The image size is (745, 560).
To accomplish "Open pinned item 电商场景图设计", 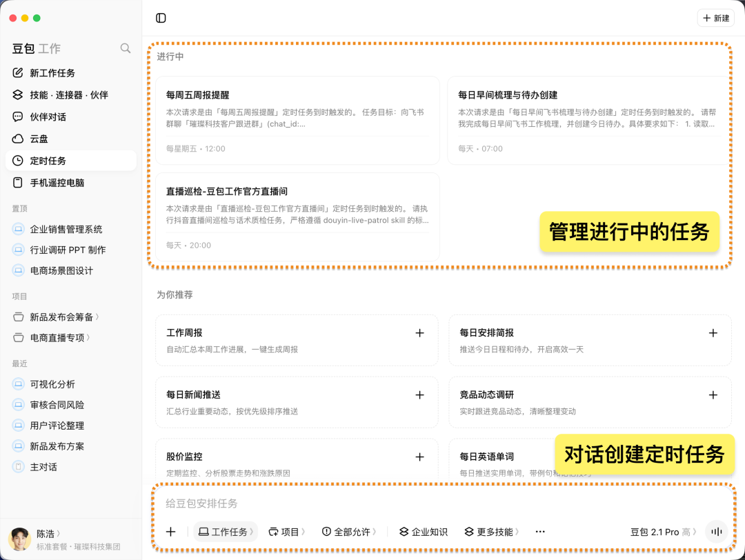I will click(x=71, y=271).
